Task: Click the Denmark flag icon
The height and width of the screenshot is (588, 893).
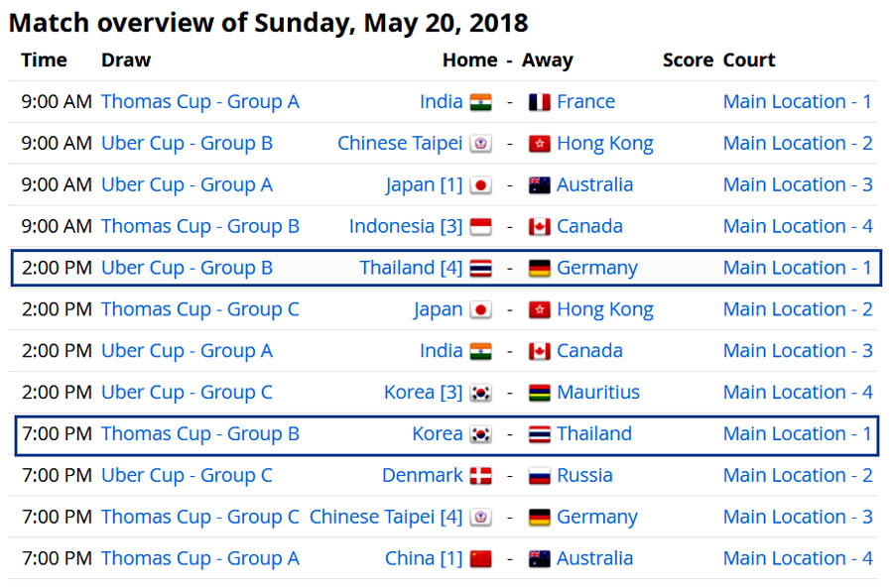Action: [480, 476]
